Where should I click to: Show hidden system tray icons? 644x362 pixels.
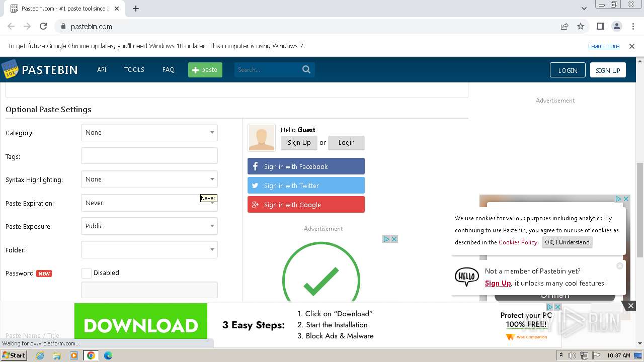click(x=561, y=355)
